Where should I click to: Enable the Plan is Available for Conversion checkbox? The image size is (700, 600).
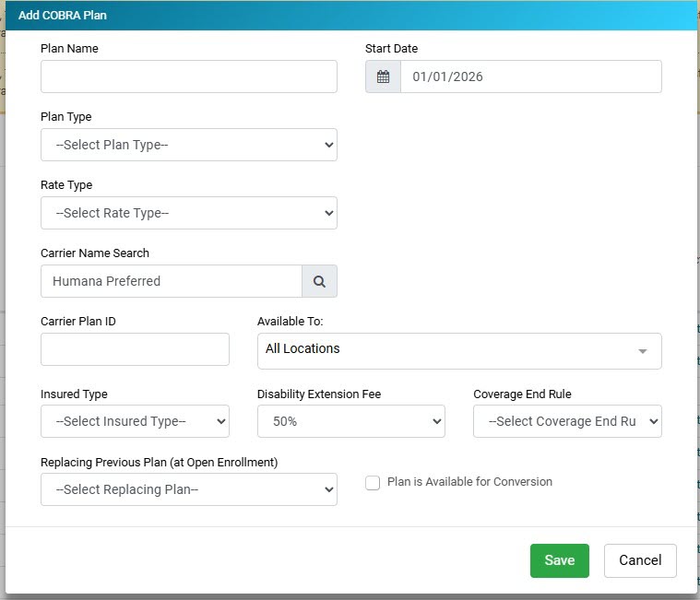click(373, 483)
